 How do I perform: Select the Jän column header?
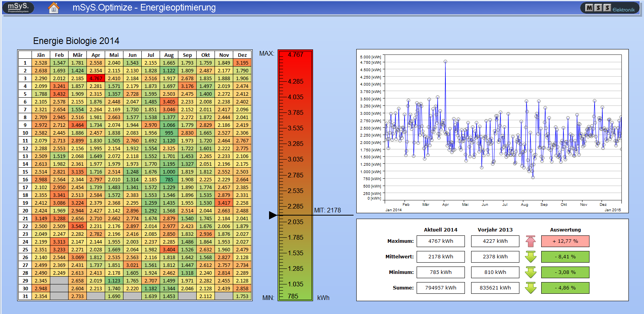pyautogui.click(x=41, y=55)
